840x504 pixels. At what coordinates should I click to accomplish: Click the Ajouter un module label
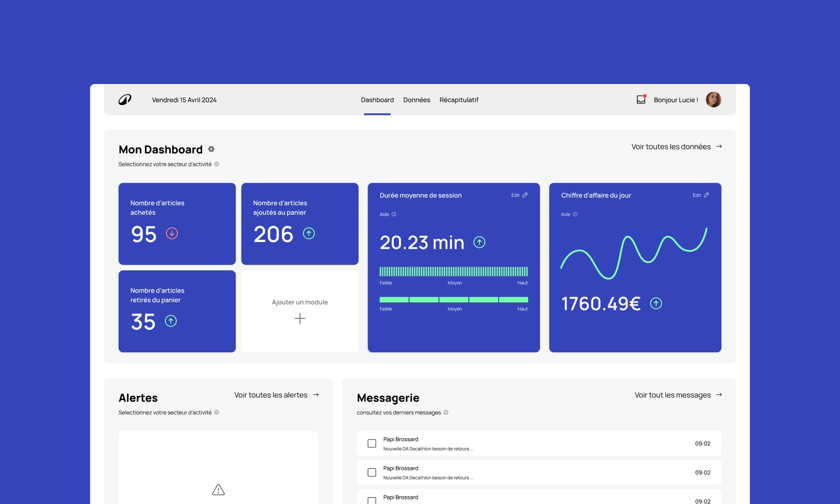300,302
